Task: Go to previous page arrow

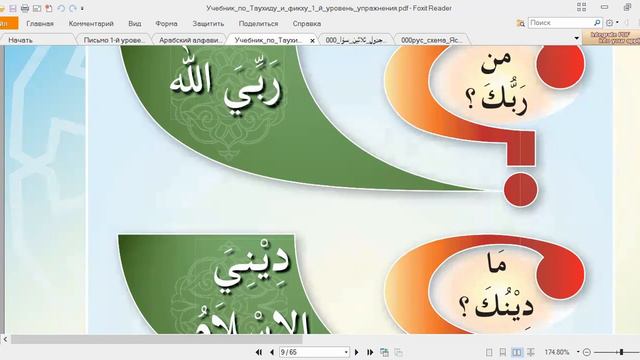Action: point(272,352)
